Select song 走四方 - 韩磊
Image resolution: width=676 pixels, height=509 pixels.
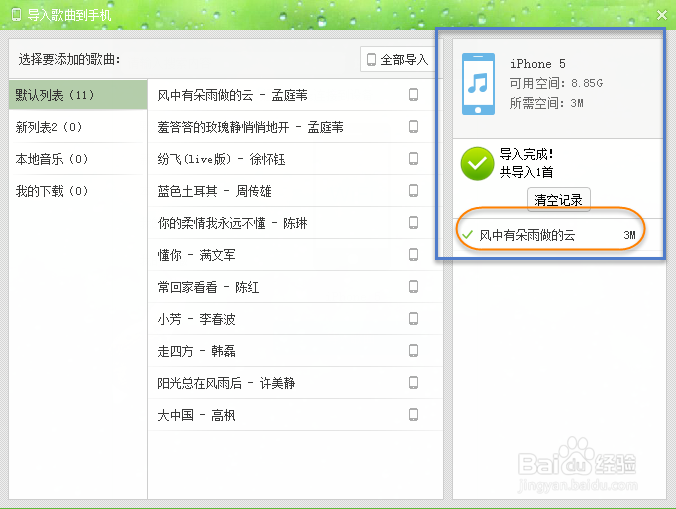point(295,351)
